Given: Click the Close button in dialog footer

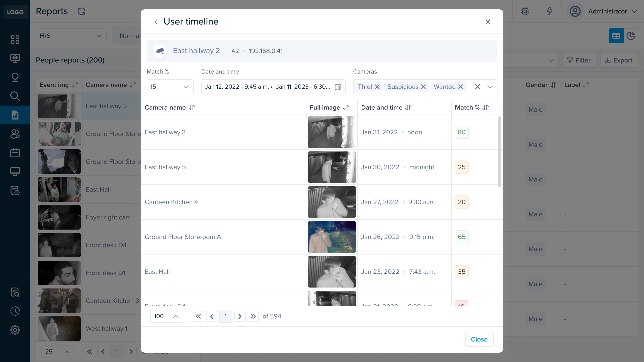Looking at the screenshot, I should [x=479, y=339].
